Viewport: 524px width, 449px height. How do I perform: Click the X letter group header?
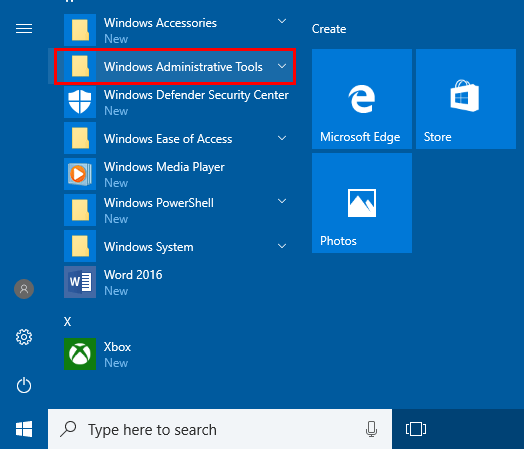click(x=68, y=321)
